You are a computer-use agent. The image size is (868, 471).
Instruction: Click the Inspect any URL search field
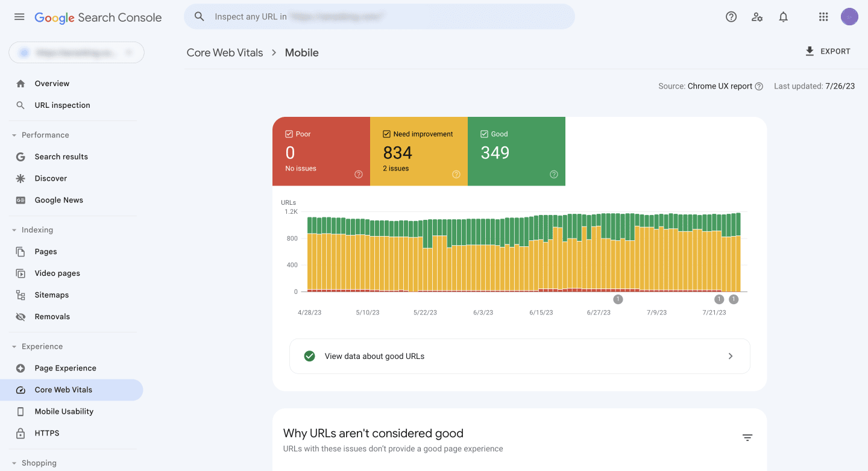pyautogui.click(x=380, y=17)
